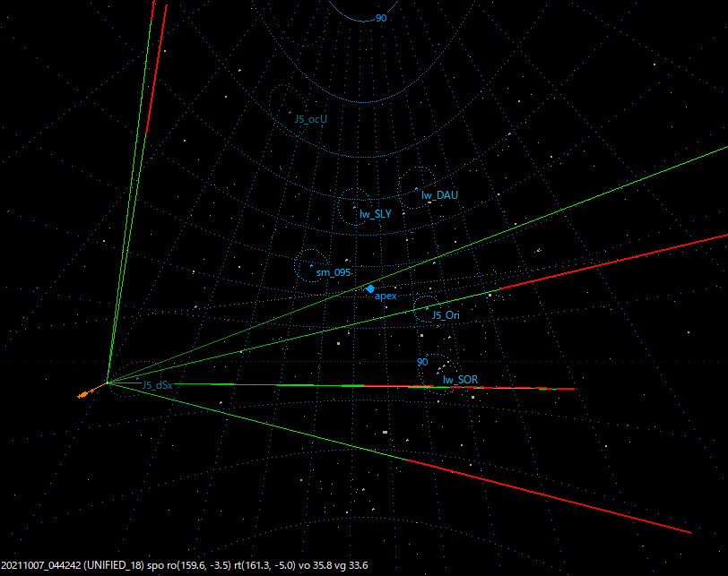Select the green radiant convergence point
Image resolution: width=728 pixels, height=576 pixels.
point(107,382)
